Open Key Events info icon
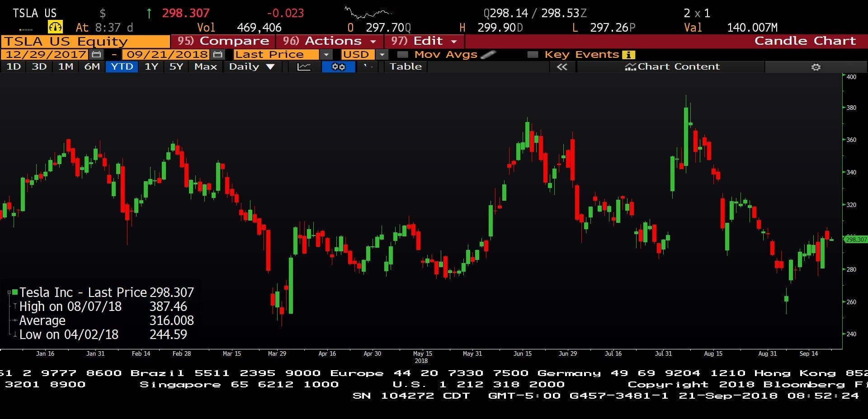 click(628, 55)
